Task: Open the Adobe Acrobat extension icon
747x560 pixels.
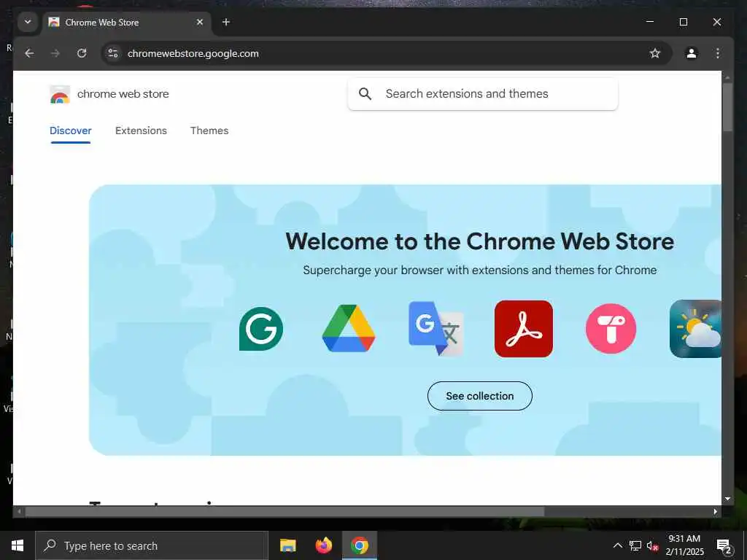Action: tap(524, 329)
